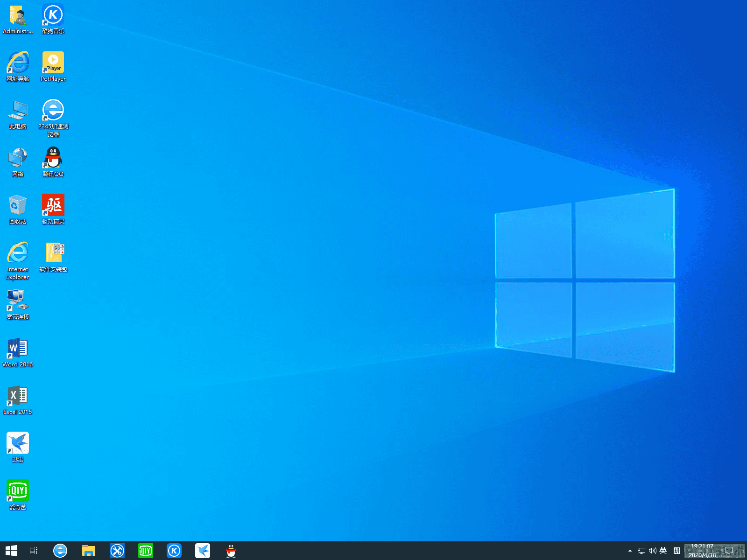The height and width of the screenshot is (560, 747).
Task: Select the 迅雷 desktop shortcut
Action: [18, 448]
